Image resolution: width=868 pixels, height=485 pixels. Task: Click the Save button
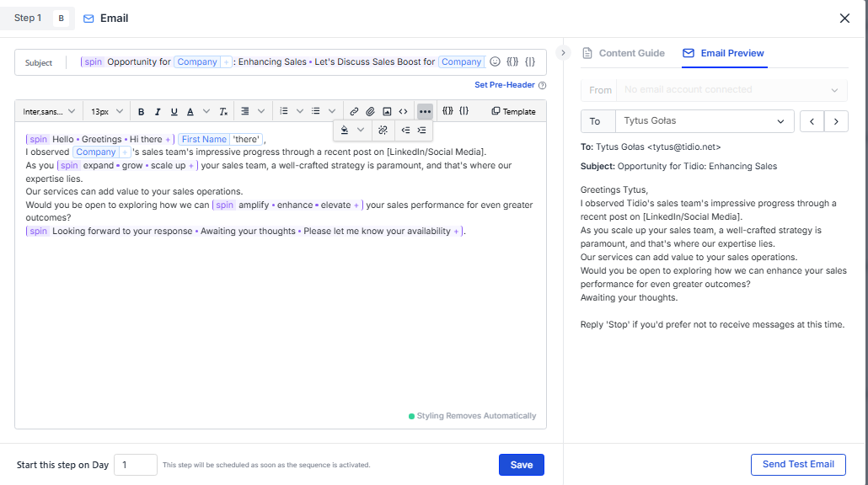pyautogui.click(x=521, y=465)
